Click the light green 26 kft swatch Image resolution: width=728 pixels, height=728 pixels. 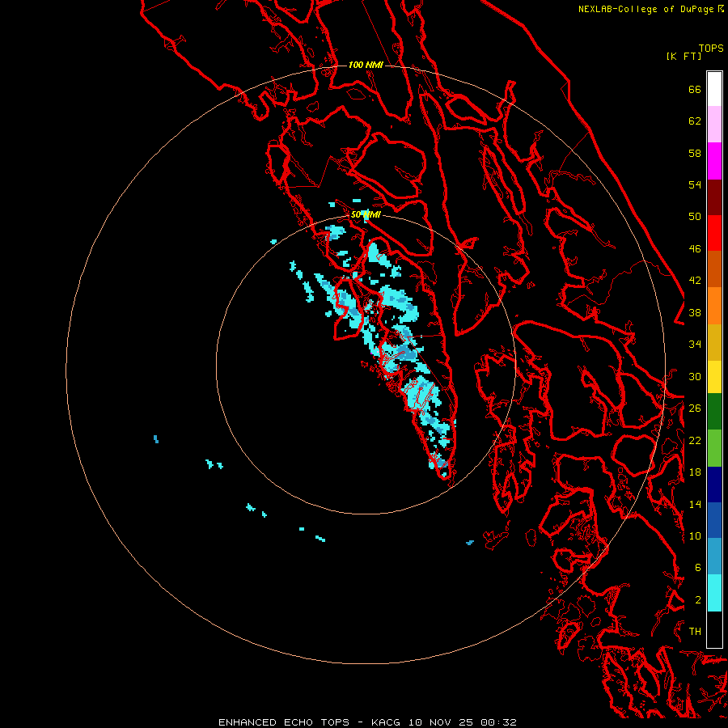[714, 448]
